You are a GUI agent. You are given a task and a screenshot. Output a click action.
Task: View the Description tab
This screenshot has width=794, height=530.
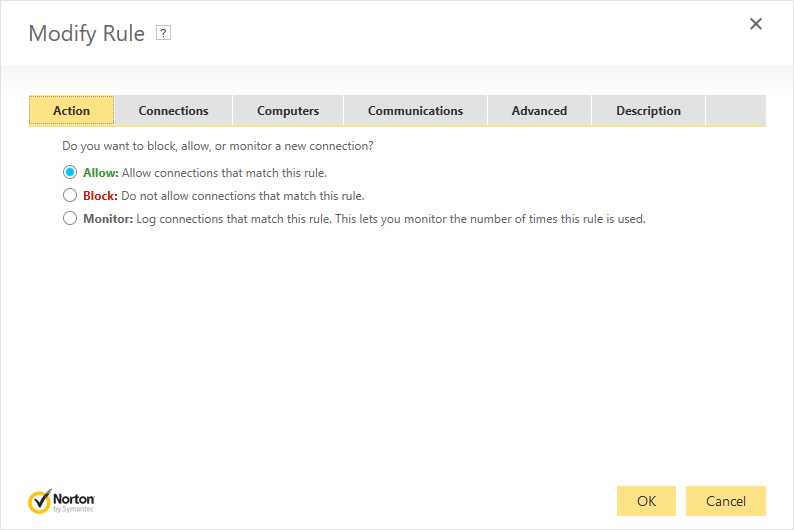tap(648, 110)
